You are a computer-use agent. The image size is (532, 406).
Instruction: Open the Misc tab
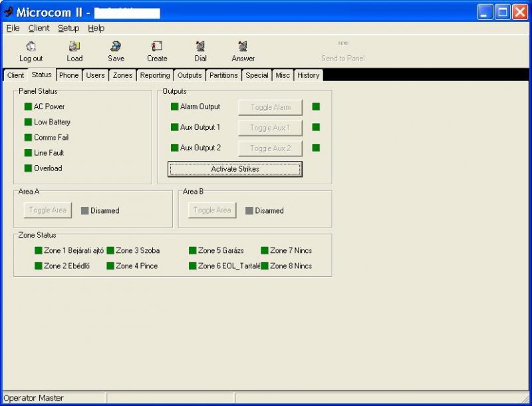click(x=283, y=75)
